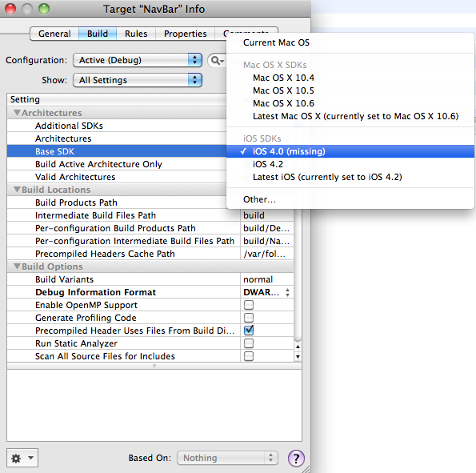Choose Latest Mac OS X menu entry
The image size is (476, 473).
pyautogui.click(x=350, y=116)
